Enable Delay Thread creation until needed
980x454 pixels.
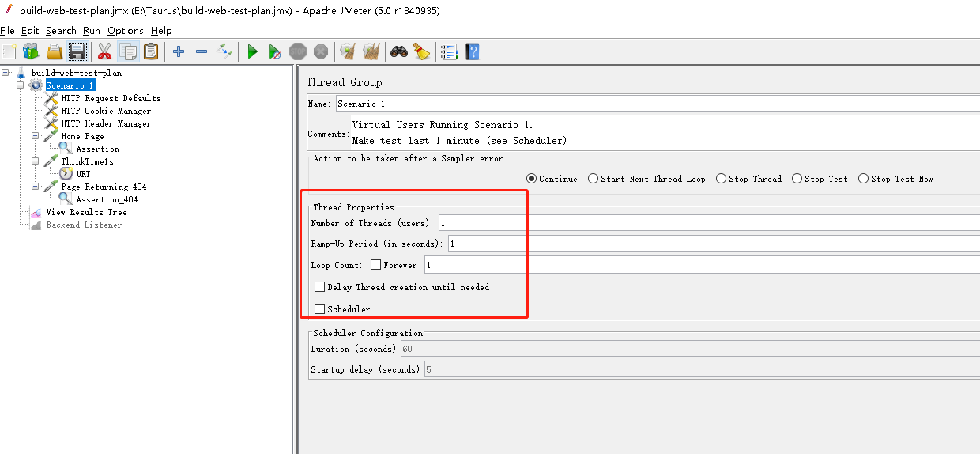(x=319, y=287)
